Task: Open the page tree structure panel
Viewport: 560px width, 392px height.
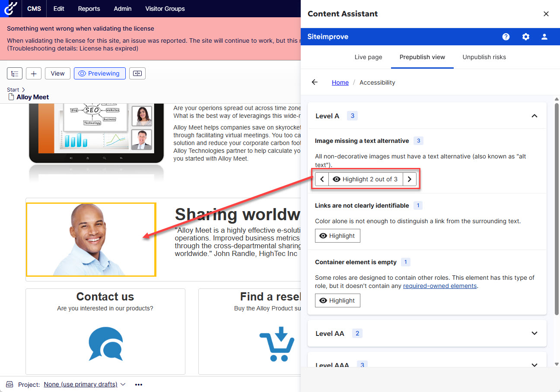Action: (14, 73)
